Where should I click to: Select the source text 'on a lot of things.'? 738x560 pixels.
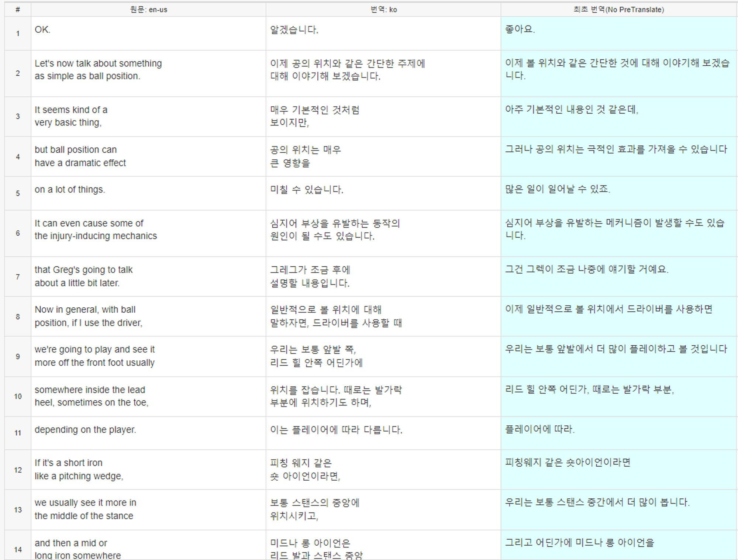[70, 189]
